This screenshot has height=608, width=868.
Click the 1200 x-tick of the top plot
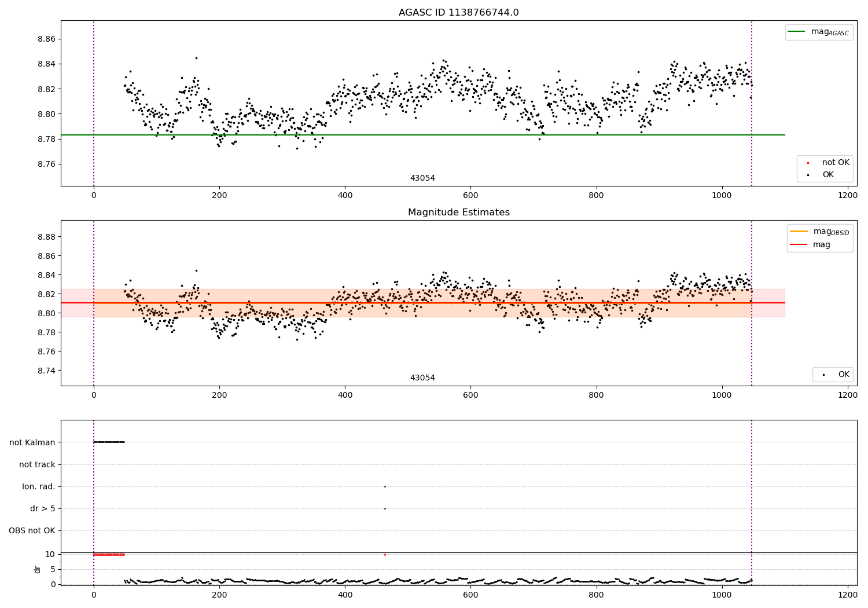848,196
